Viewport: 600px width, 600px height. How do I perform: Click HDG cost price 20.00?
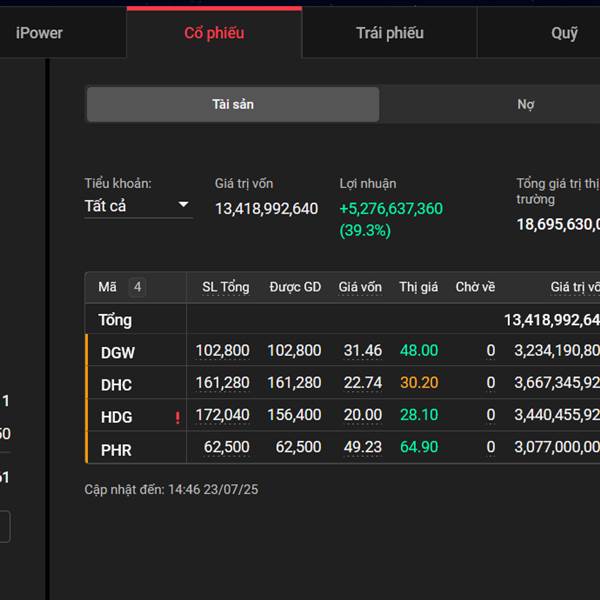pos(363,415)
